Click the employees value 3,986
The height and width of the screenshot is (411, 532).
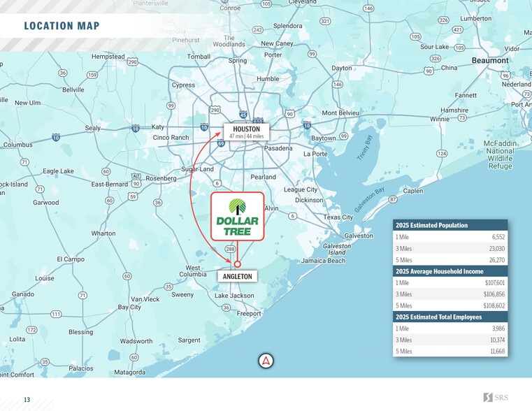pyautogui.click(x=498, y=329)
